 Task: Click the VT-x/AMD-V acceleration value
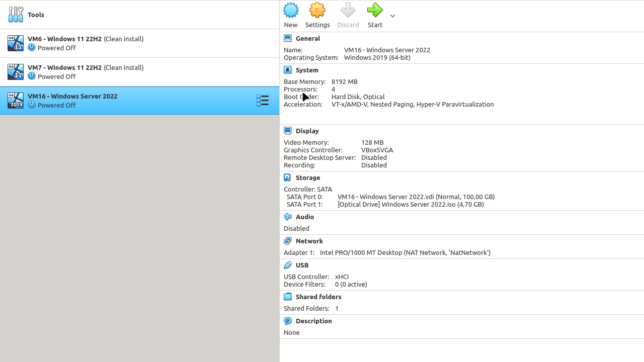click(413, 104)
